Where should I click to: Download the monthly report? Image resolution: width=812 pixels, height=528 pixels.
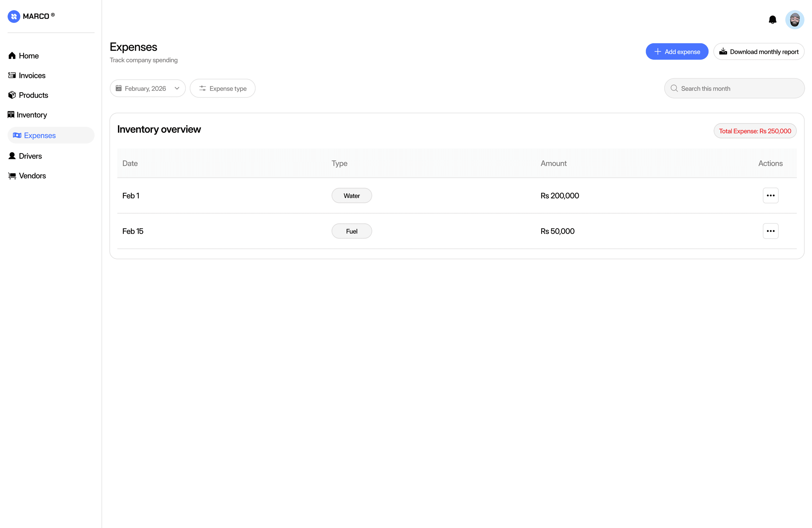(x=759, y=52)
